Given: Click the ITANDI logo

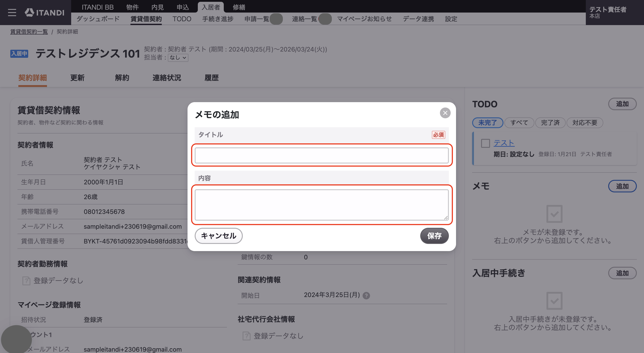Looking at the screenshot, I should pos(45,13).
